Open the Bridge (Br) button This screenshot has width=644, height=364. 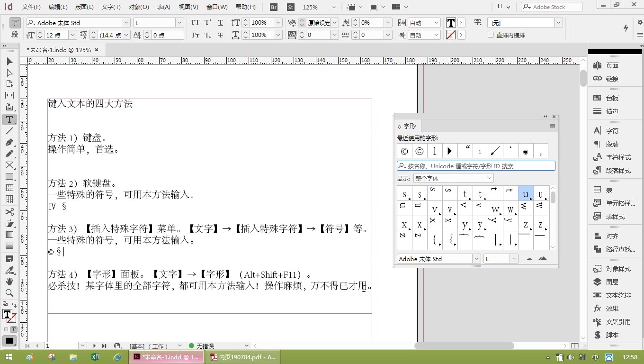coord(274,7)
